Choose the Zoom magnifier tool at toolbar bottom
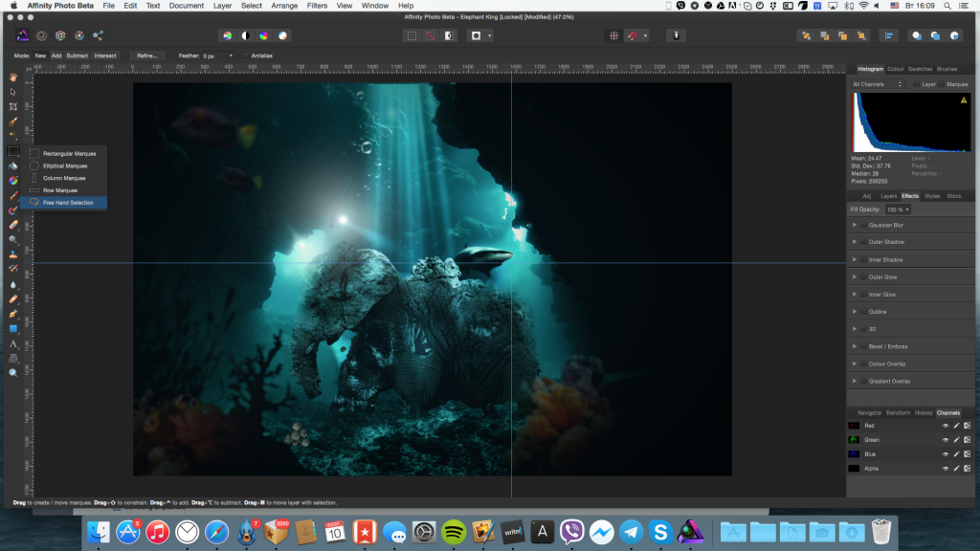Viewport: 980px width, 551px height. tap(13, 372)
